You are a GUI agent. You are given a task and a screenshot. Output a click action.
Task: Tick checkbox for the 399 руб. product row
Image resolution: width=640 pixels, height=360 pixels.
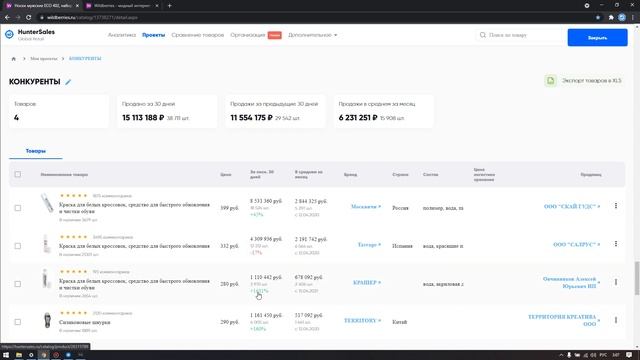18,208
